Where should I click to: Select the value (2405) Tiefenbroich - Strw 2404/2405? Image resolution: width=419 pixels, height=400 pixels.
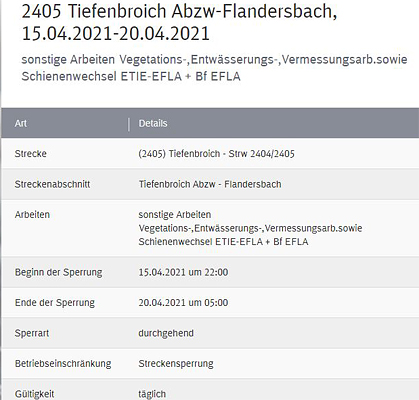click(x=217, y=154)
